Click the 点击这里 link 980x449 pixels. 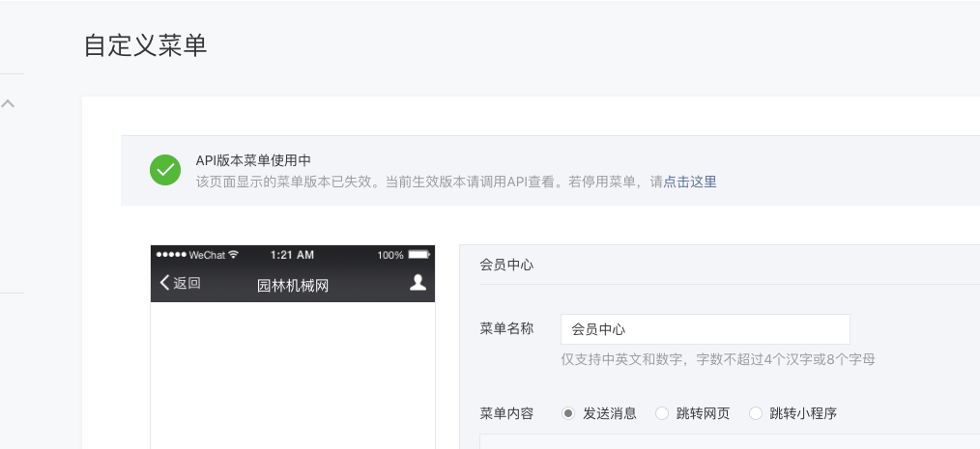pyautogui.click(x=690, y=182)
